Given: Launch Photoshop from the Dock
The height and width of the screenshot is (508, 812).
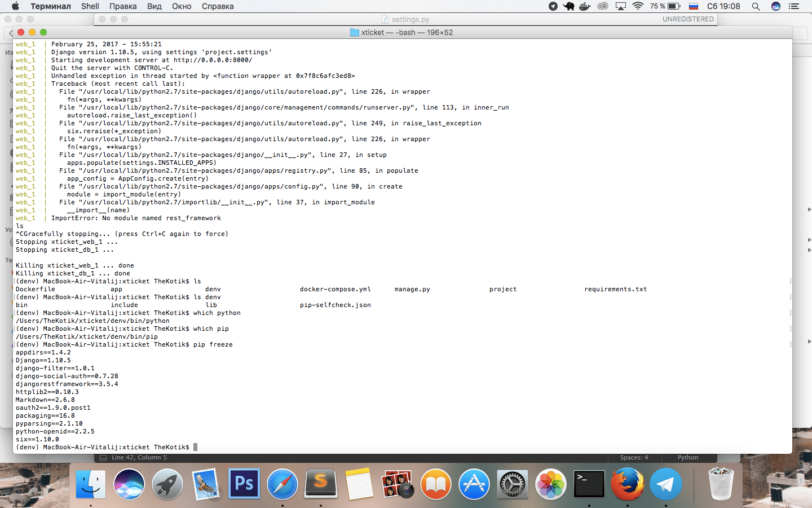Looking at the screenshot, I should [x=244, y=484].
